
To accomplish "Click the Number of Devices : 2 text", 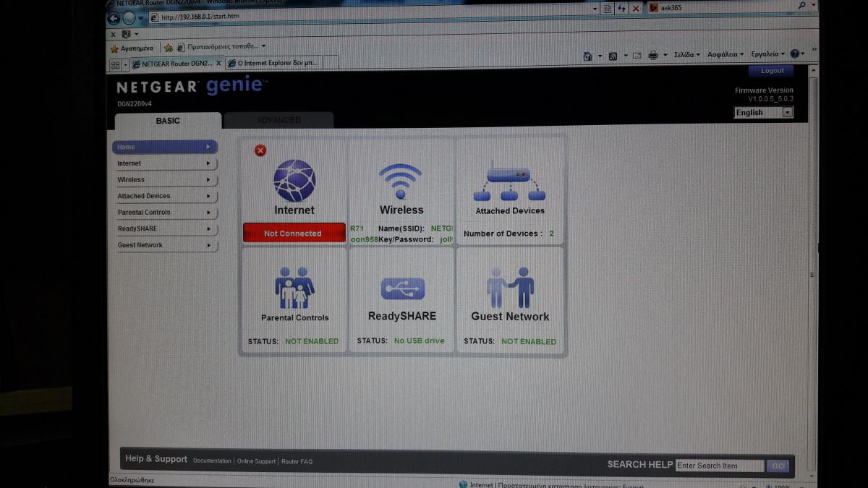I will [509, 234].
